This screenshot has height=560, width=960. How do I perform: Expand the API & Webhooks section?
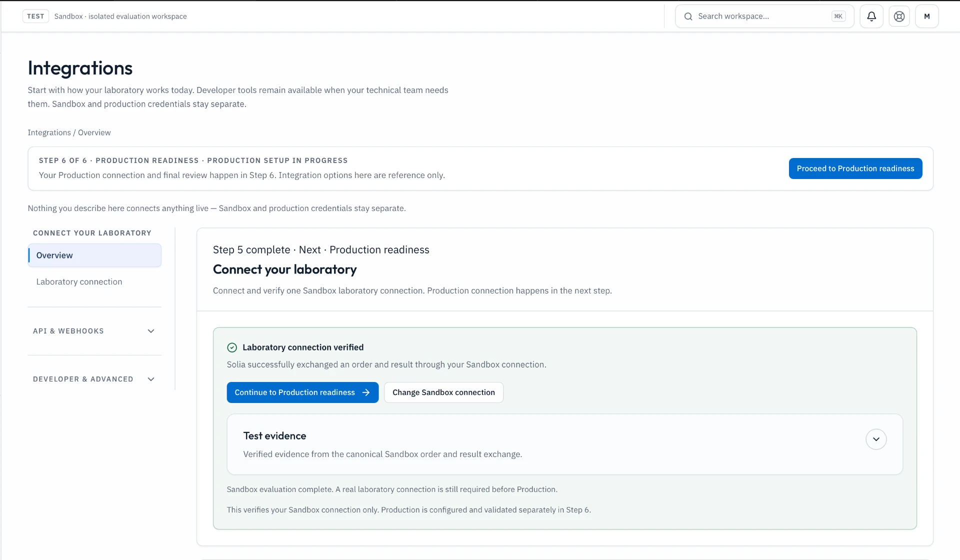[94, 331]
